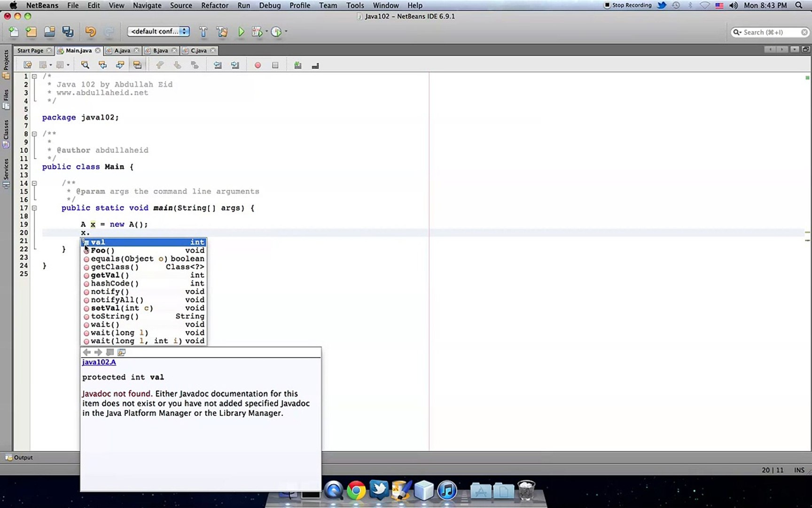The width and height of the screenshot is (812, 508).
Task: Start macro recording with the red record icon
Action: [258, 65]
